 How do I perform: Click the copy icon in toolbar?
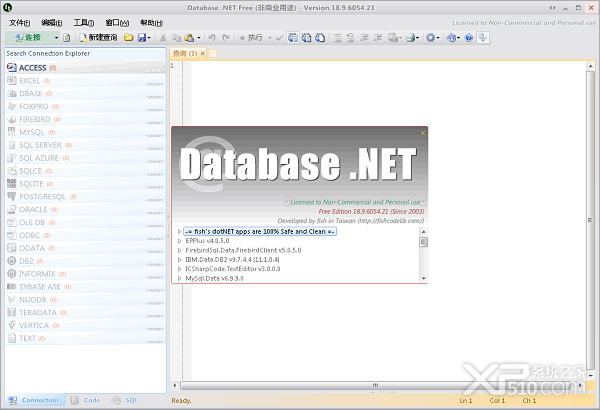(176, 38)
